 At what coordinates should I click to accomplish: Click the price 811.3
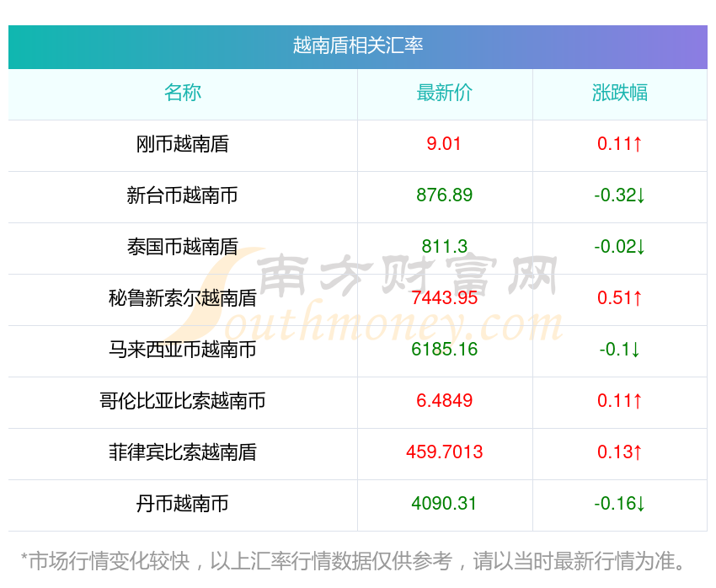[x=444, y=247]
